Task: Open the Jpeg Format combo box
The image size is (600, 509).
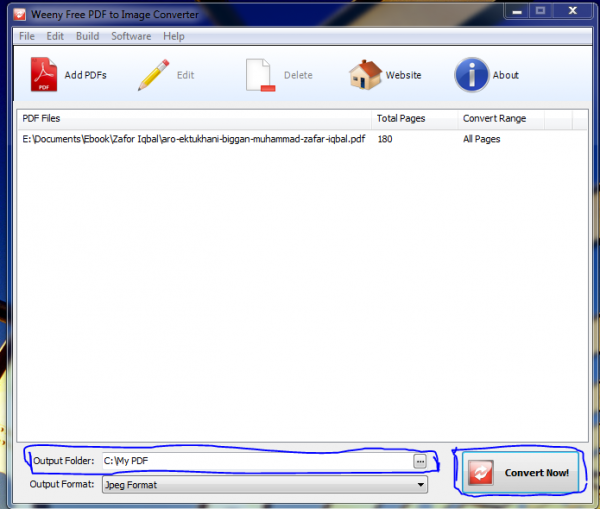Action: tap(265, 485)
